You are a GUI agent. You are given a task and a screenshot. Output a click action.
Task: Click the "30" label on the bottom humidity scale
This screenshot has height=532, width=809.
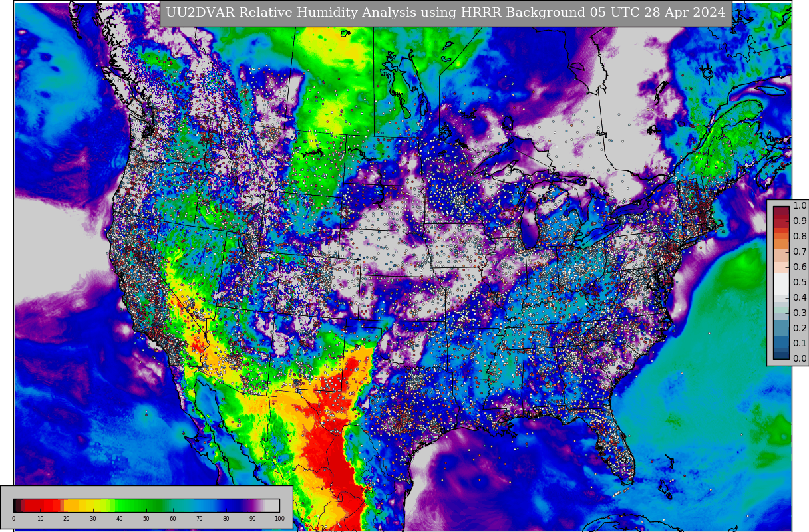pos(93,519)
